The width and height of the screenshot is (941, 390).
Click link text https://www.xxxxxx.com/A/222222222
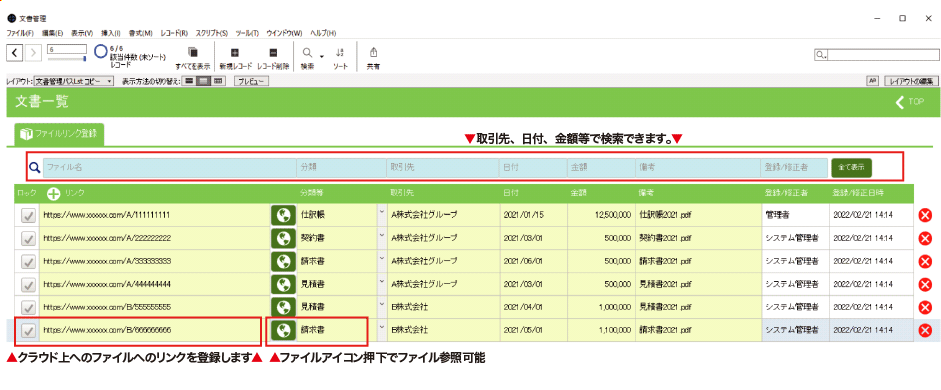(107, 238)
